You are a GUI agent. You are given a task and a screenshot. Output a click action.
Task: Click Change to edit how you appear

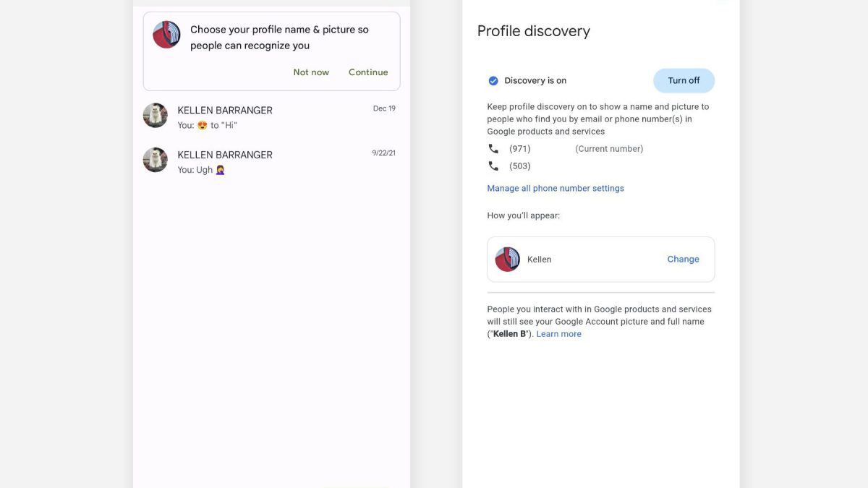(x=683, y=260)
